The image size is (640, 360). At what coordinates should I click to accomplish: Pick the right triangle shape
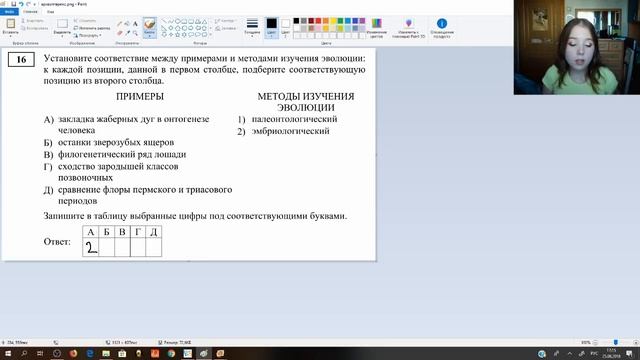pyautogui.click(x=164, y=28)
